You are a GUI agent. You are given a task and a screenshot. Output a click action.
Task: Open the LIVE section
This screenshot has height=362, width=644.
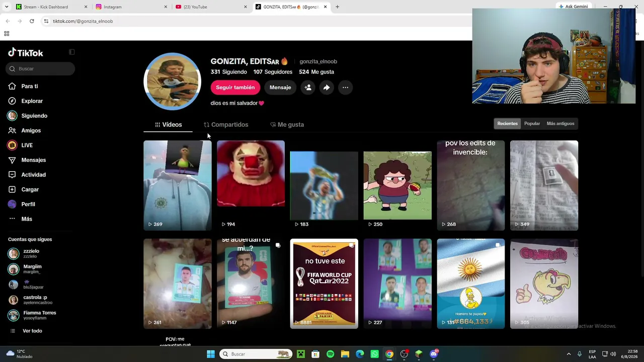coord(21,145)
